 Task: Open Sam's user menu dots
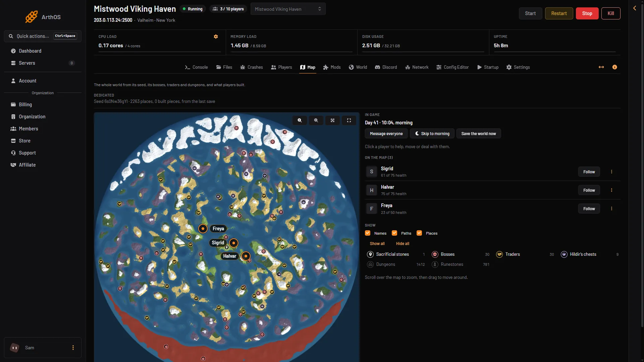tap(73, 348)
